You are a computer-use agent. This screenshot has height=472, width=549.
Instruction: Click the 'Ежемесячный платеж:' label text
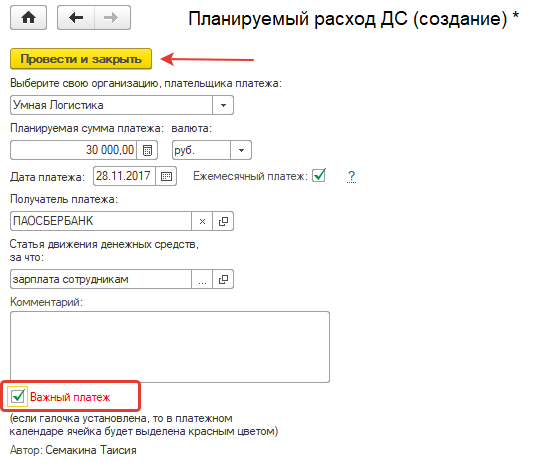tap(250, 176)
